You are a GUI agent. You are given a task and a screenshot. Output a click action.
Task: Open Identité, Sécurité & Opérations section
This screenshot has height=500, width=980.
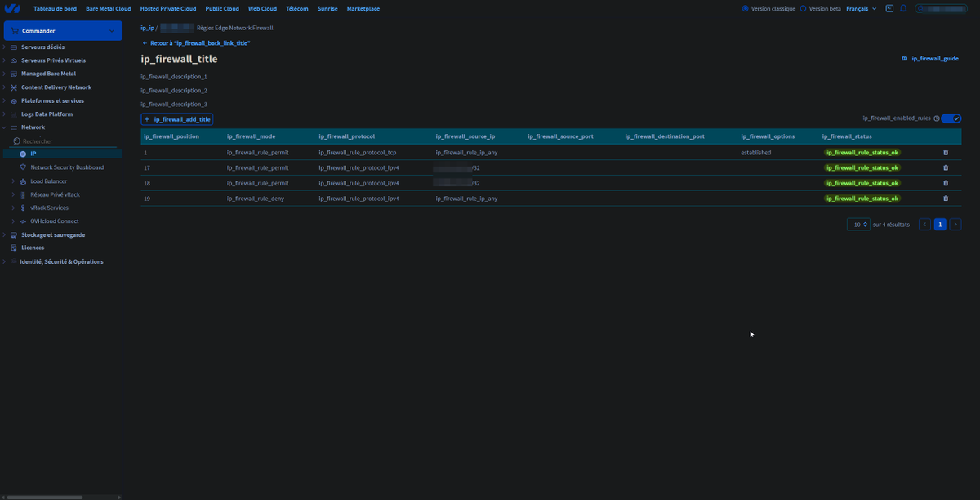pos(61,261)
